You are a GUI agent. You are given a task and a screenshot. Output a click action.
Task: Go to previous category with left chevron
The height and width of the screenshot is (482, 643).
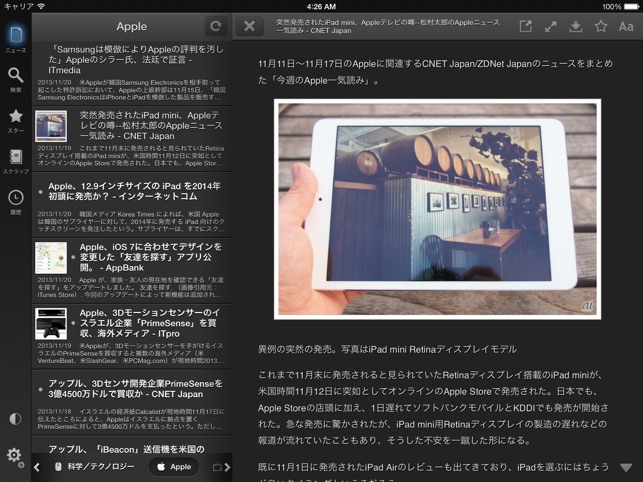point(37,467)
